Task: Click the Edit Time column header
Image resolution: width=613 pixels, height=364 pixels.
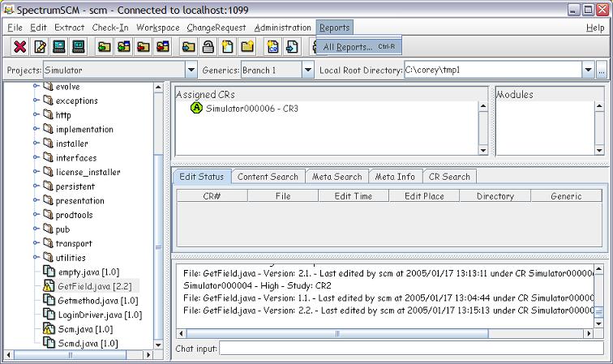Action: point(354,196)
